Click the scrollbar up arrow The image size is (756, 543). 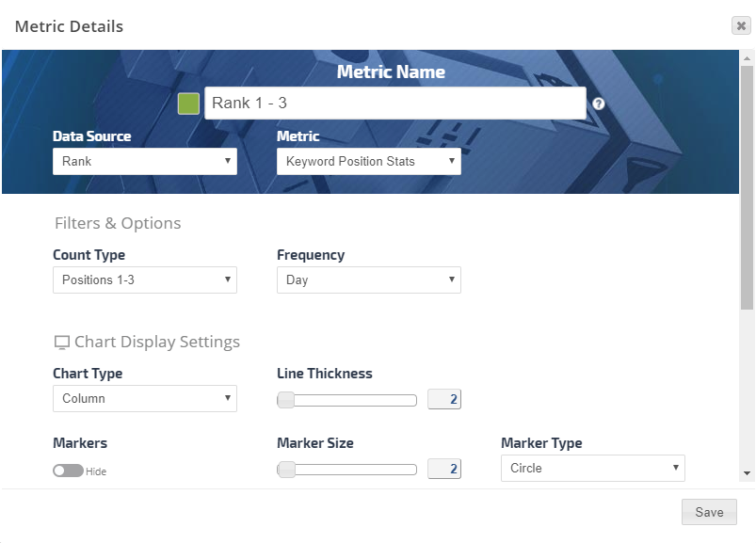[x=747, y=57]
